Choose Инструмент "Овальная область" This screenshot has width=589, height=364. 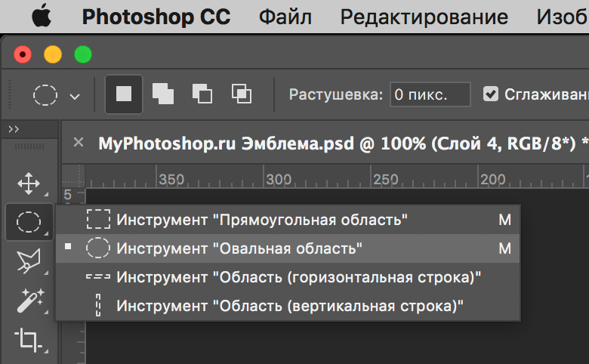(239, 248)
